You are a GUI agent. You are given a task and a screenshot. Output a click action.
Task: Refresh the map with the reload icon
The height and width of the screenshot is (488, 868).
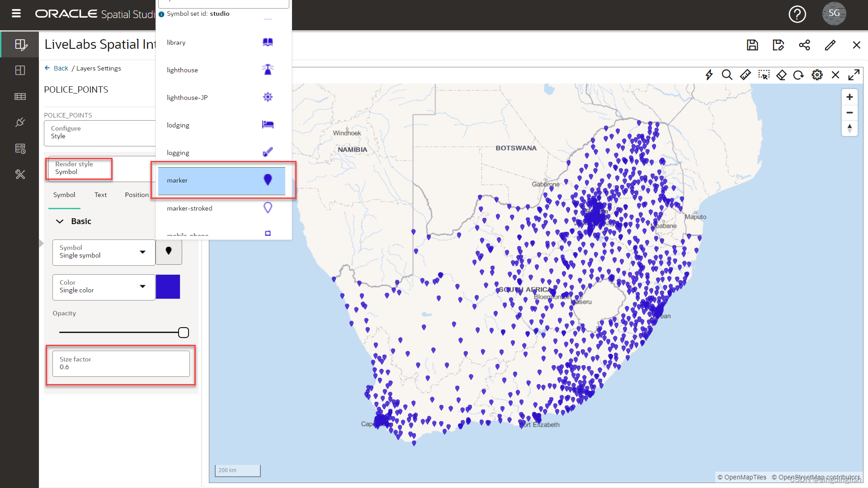799,75
